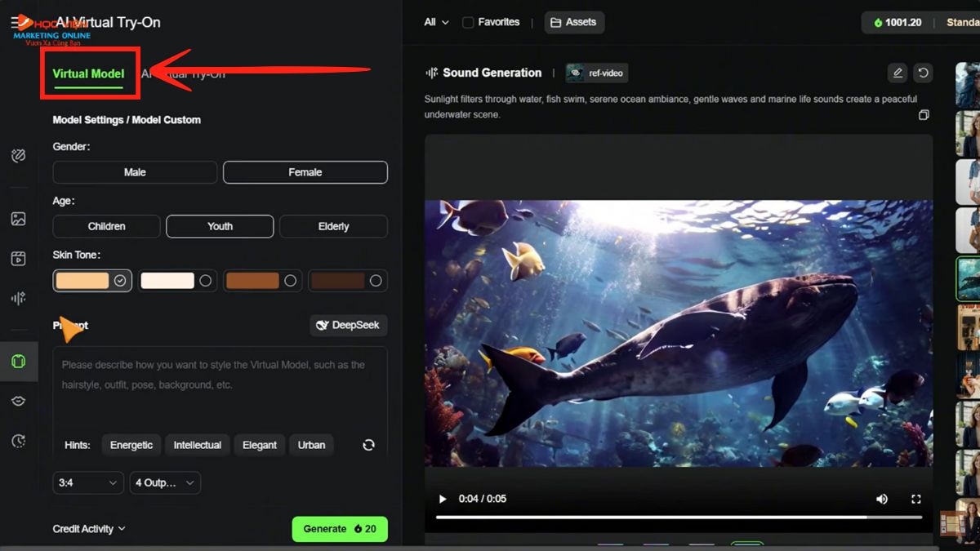Switch to the Virtual Model tab
The width and height of the screenshot is (980, 551).
coord(88,73)
